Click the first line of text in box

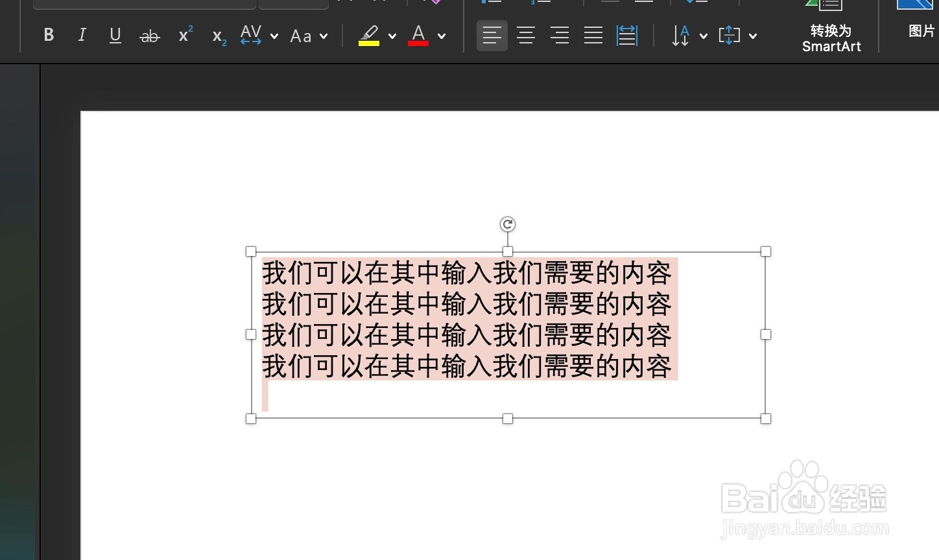tap(467, 273)
